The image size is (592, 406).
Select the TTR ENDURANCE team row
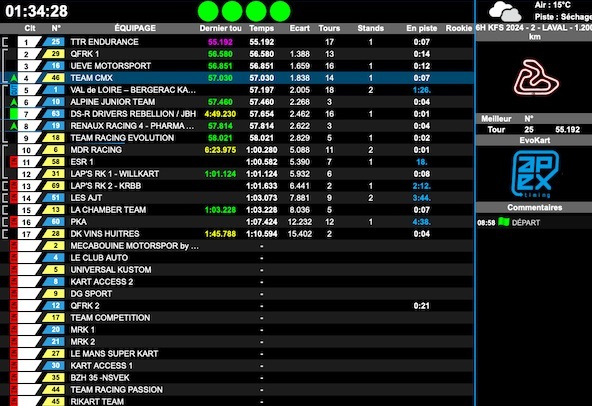click(x=237, y=42)
